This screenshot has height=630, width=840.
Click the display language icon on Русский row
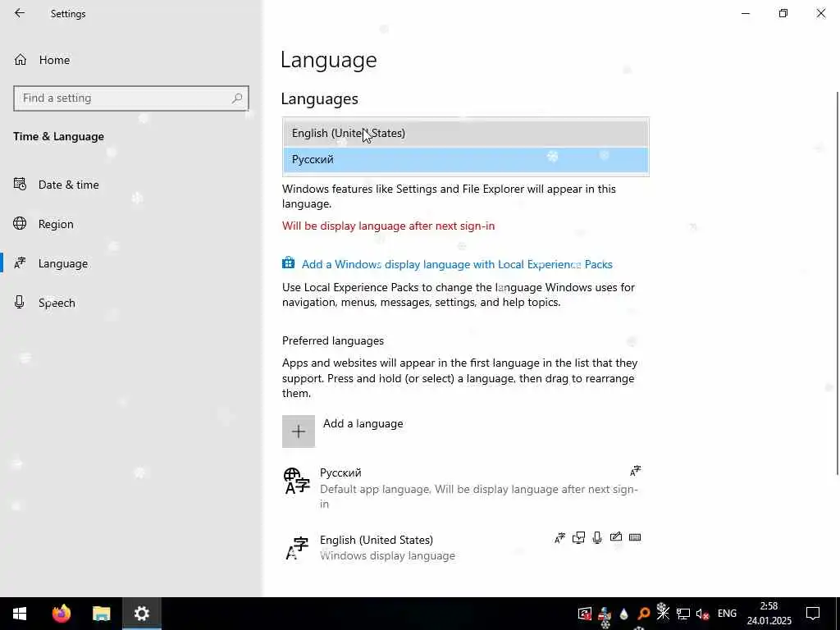(x=636, y=471)
